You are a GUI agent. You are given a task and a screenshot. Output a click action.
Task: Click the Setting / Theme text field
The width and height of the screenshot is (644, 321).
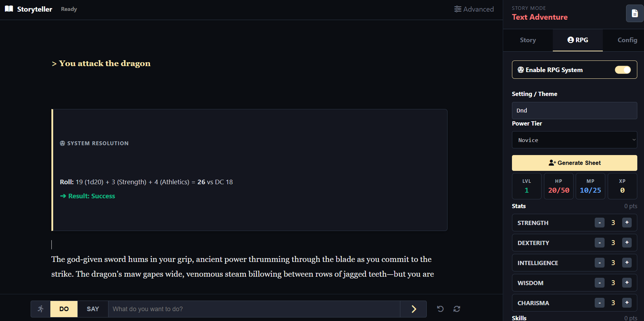pyautogui.click(x=574, y=110)
